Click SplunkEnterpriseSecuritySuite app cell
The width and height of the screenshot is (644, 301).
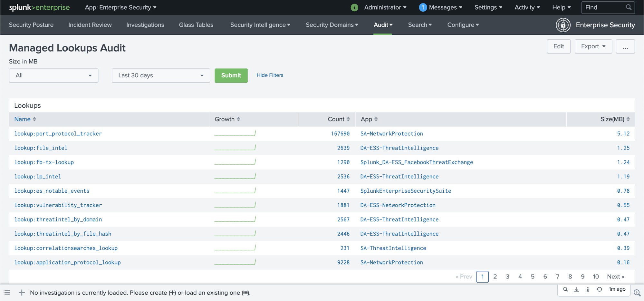point(406,191)
